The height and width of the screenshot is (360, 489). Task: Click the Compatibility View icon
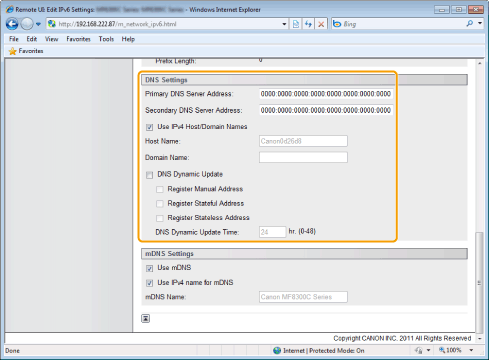tap(296, 24)
